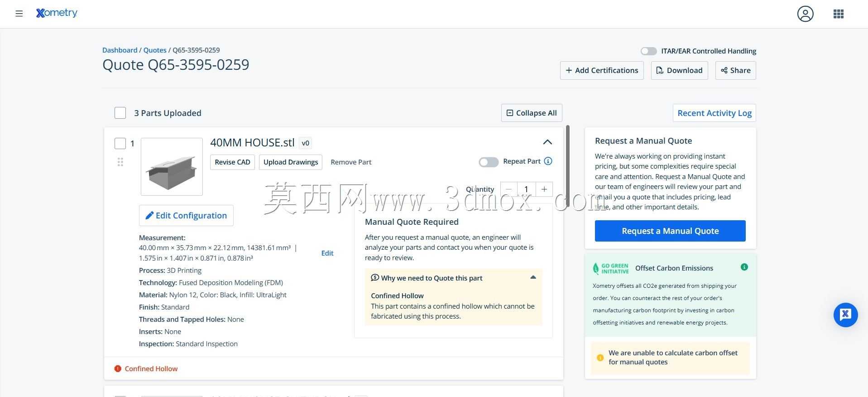
Task: Toggle the Repeat Part switch
Action: tap(489, 162)
